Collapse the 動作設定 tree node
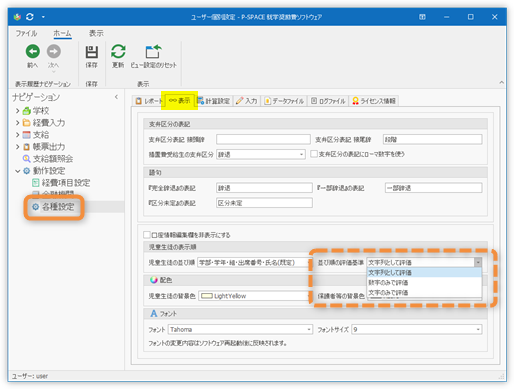The width and height of the screenshot is (514, 389). [x=18, y=171]
